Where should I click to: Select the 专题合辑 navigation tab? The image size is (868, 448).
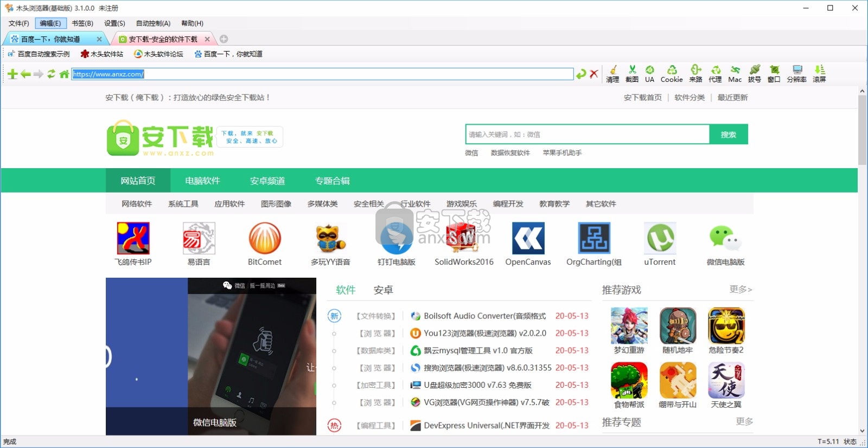point(333,181)
